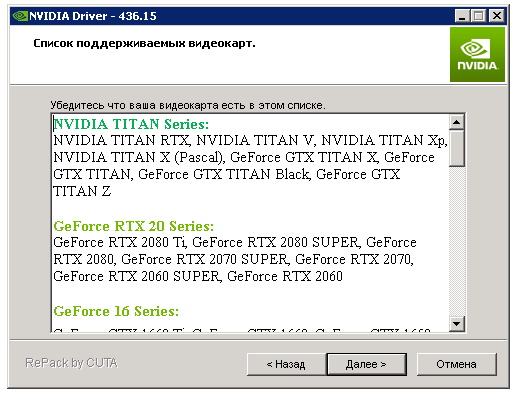Click the text 'GeForce RTX 2080 Ti'

pos(119,242)
